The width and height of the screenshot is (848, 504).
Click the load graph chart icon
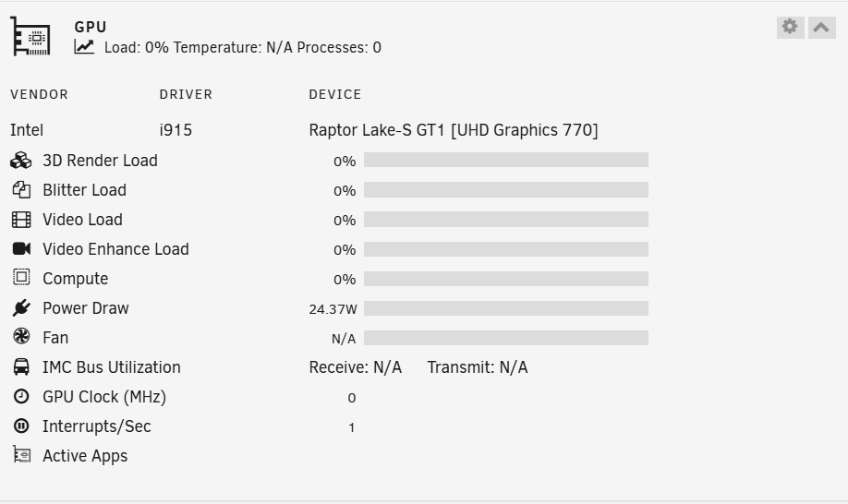[84, 47]
